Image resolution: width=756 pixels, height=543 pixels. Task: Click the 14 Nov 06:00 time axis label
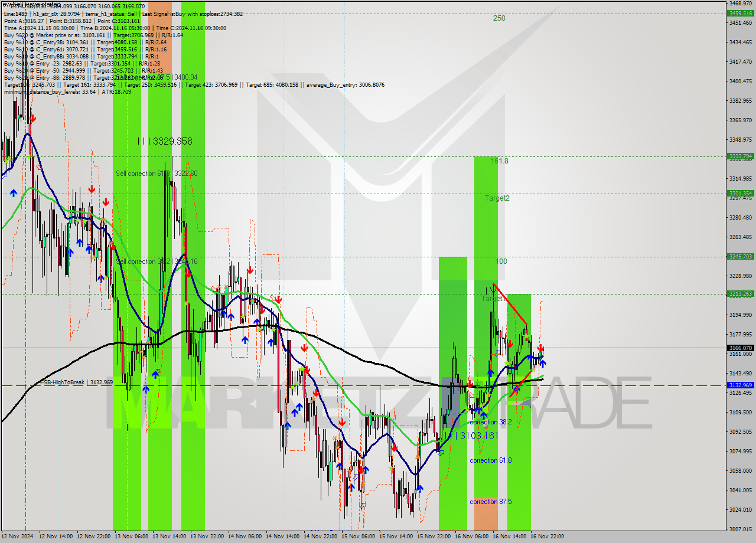click(x=245, y=537)
